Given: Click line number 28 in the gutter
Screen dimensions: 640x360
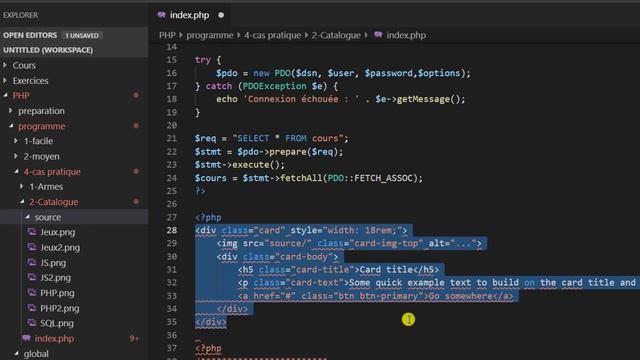Looking at the screenshot, I should pyautogui.click(x=172, y=230).
